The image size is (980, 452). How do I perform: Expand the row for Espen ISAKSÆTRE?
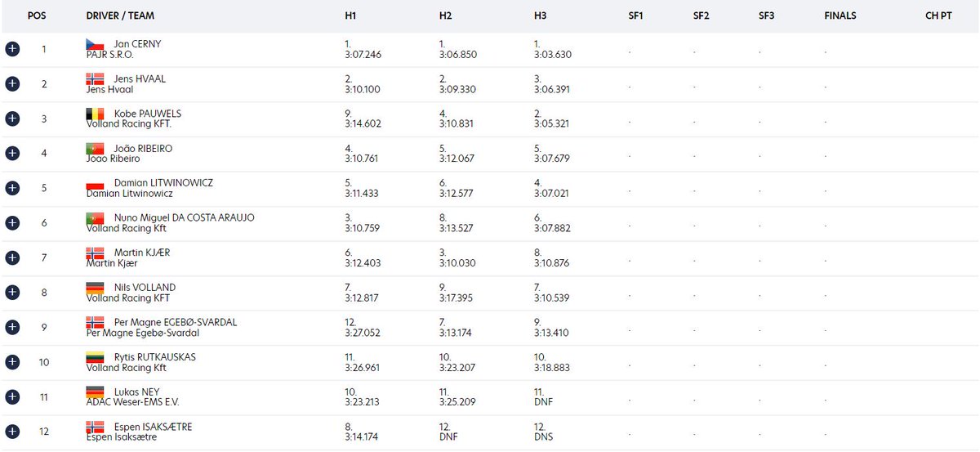coord(11,432)
